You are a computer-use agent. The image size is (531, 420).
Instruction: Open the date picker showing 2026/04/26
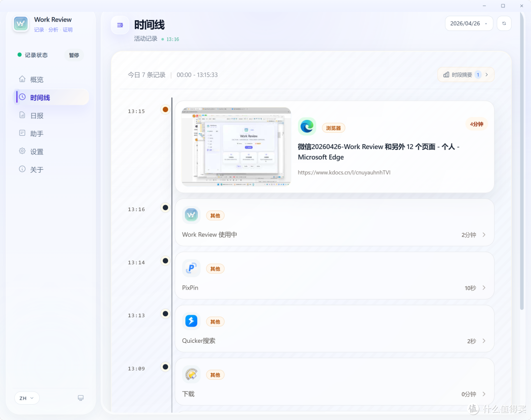tap(469, 24)
